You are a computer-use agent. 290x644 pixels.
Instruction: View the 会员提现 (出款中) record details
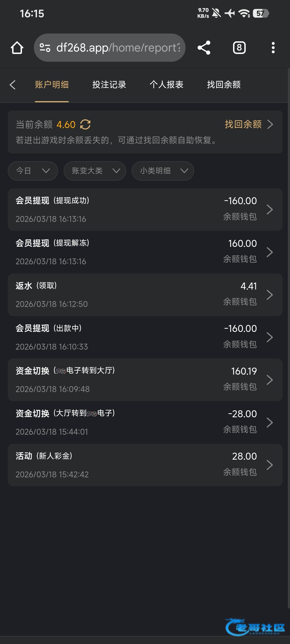(x=145, y=337)
